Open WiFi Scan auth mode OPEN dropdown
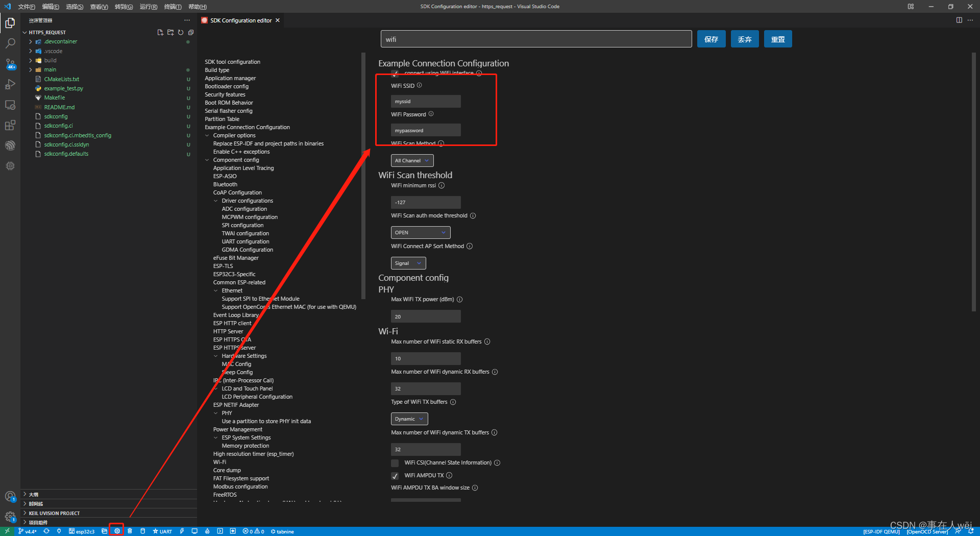This screenshot has height=536, width=980. click(x=421, y=232)
